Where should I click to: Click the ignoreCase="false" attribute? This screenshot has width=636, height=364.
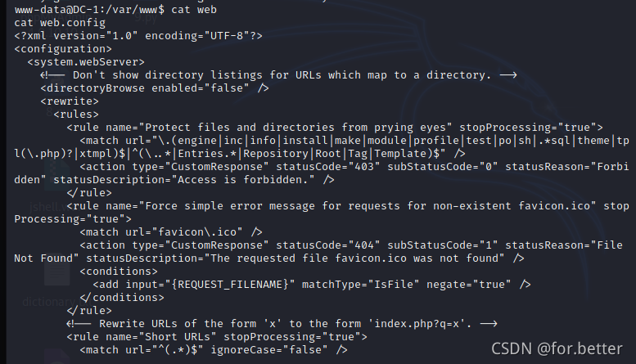pyautogui.click(x=269, y=349)
